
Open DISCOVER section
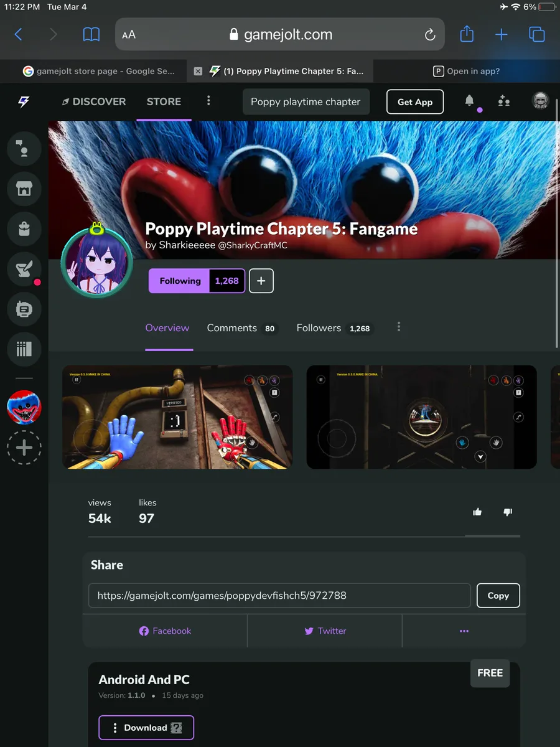pyautogui.click(x=94, y=101)
